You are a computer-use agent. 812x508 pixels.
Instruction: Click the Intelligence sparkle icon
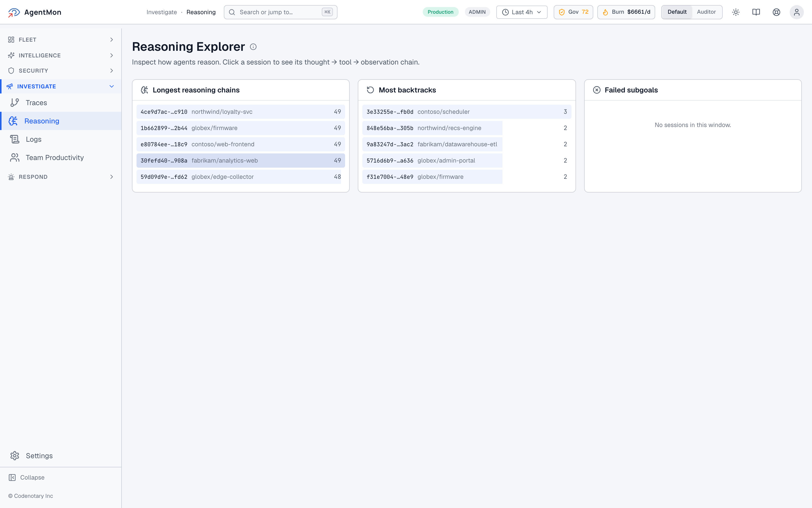11,55
